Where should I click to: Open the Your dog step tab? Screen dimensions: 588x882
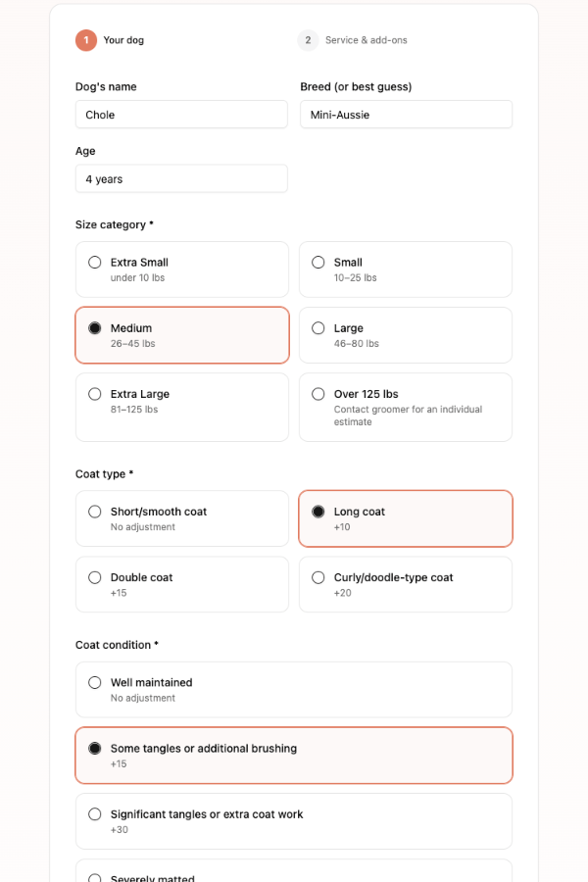tap(110, 40)
